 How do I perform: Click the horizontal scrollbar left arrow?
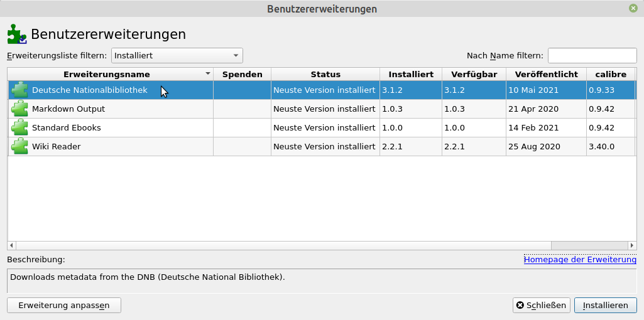tap(11, 245)
